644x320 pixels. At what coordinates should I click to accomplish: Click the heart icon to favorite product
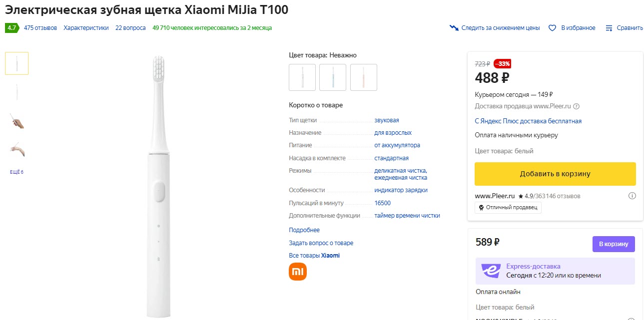point(552,28)
